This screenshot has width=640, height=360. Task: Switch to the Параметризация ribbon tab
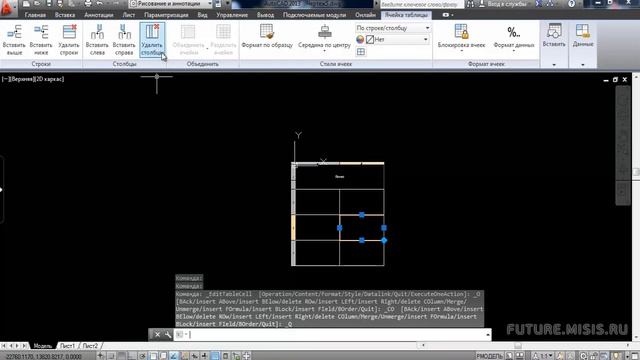[166, 15]
